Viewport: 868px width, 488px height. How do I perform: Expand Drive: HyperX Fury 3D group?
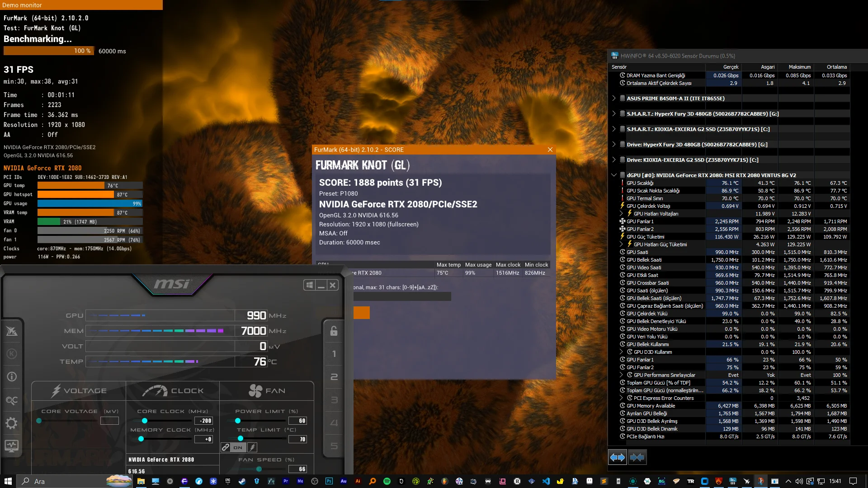coord(613,144)
